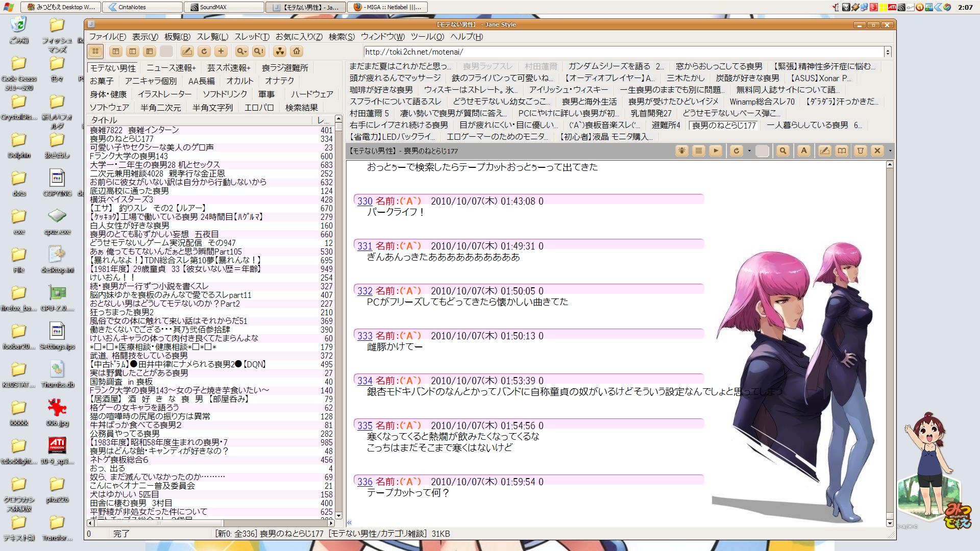The image size is (980, 551).
Task: Click the thread list horizontal scrollbar
Action: (x=211, y=523)
